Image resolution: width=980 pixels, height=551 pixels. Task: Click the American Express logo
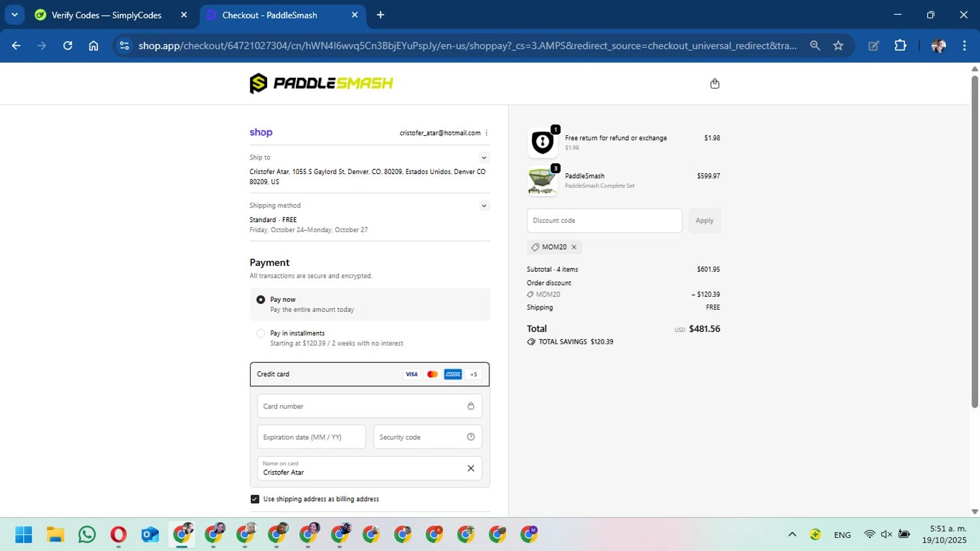pyautogui.click(x=453, y=375)
